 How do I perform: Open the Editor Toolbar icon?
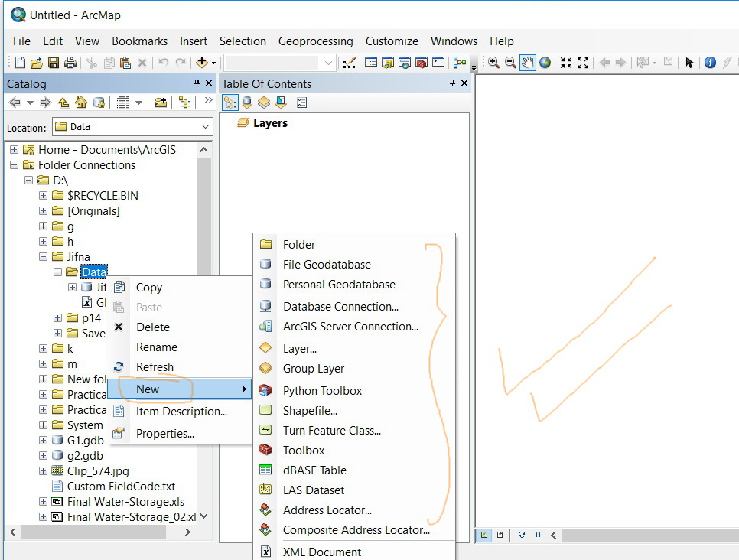[350, 63]
